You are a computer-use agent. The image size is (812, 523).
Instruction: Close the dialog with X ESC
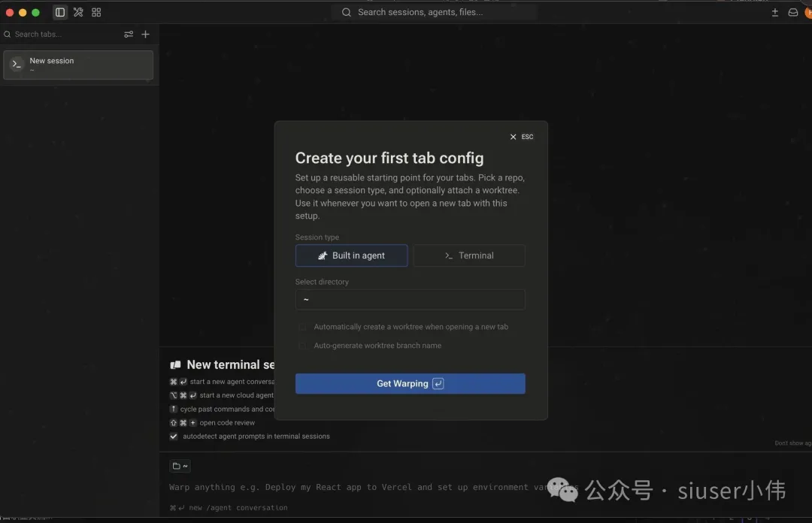tap(521, 137)
